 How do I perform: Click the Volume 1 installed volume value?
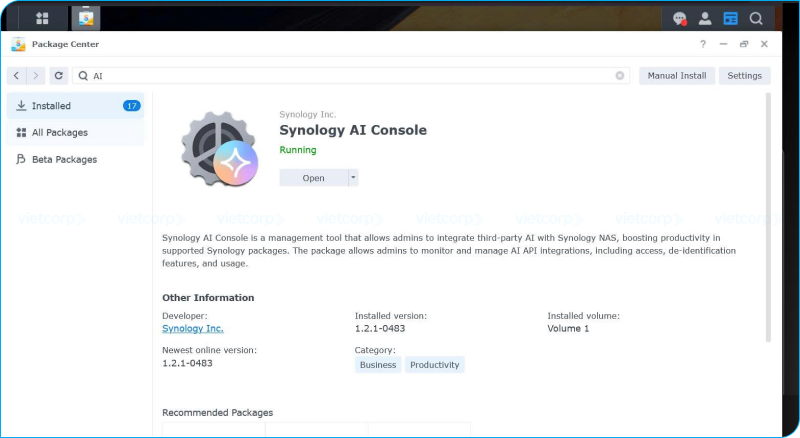click(x=568, y=329)
